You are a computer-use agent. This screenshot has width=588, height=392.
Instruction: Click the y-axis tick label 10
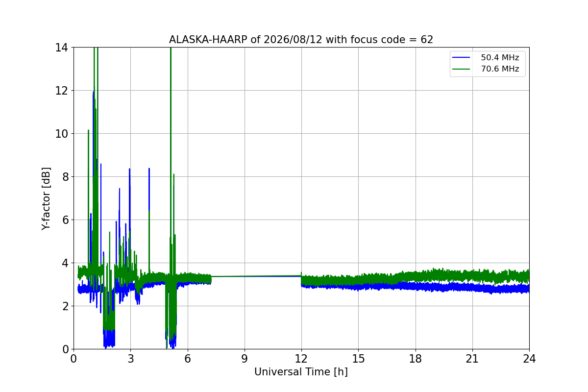62,134
